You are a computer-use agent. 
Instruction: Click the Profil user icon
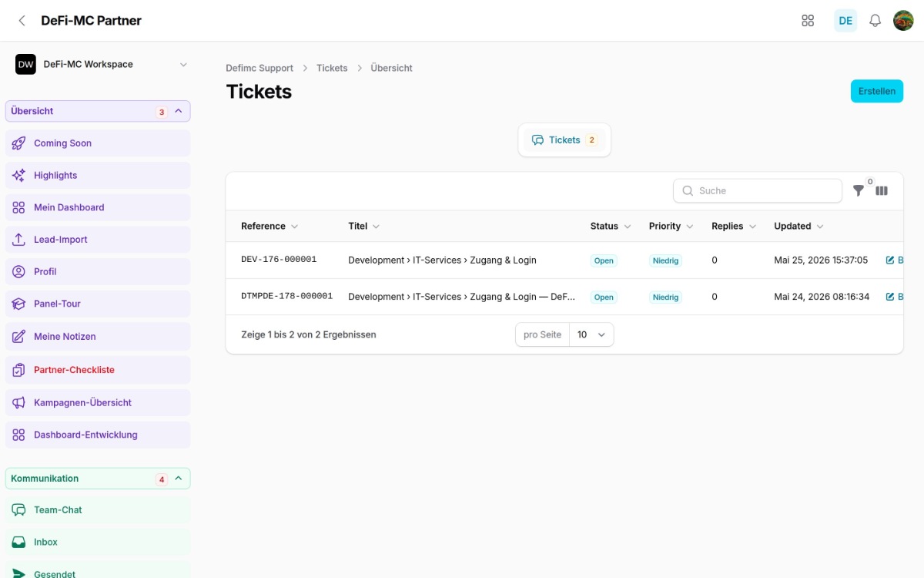pos(19,272)
